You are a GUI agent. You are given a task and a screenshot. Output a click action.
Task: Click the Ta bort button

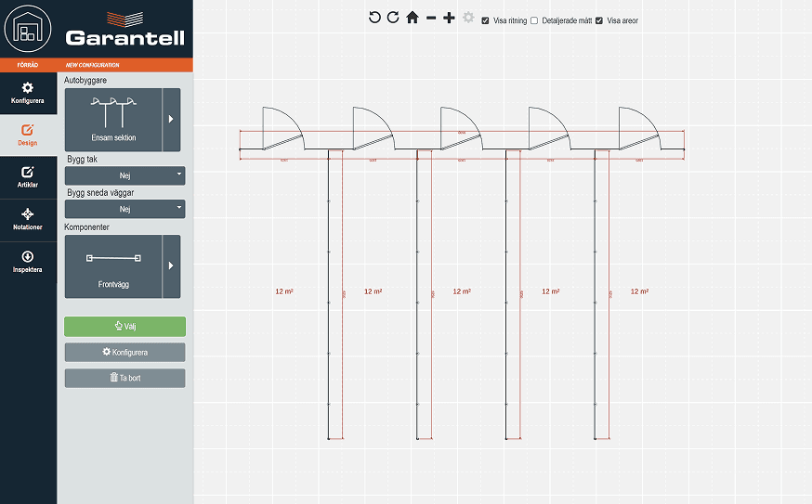(x=124, y=378)
